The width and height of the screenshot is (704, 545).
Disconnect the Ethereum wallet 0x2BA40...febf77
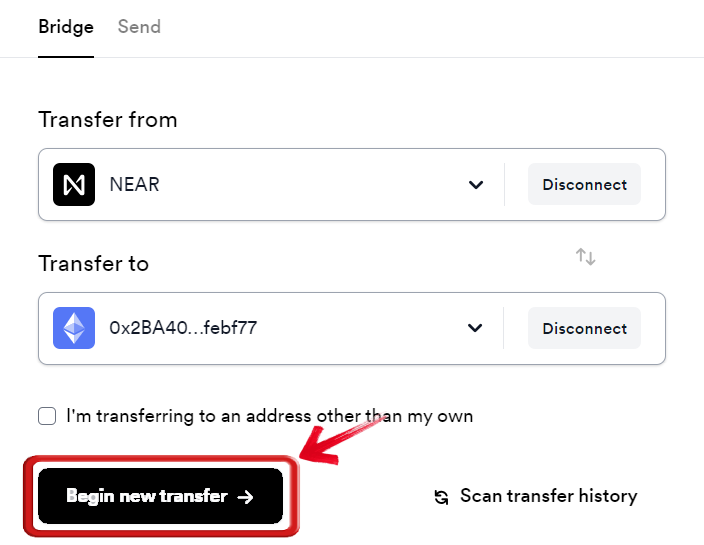[584, 328]
